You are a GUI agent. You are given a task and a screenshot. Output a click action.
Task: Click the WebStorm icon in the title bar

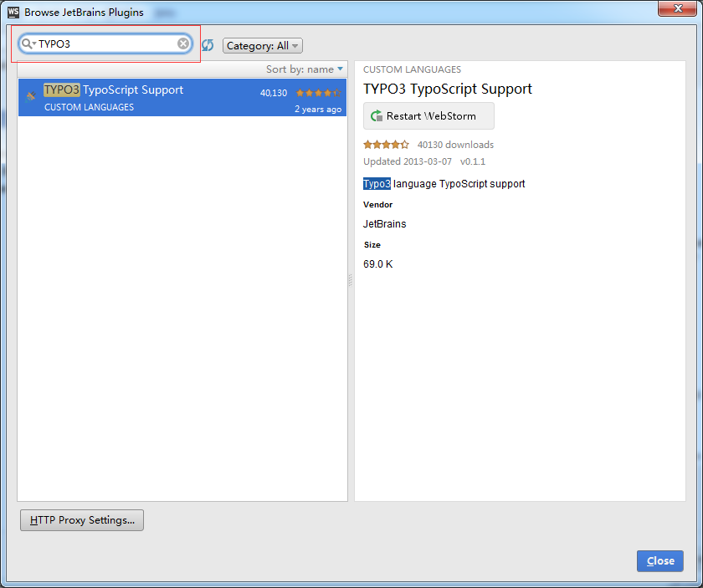(x=13, y=12)
